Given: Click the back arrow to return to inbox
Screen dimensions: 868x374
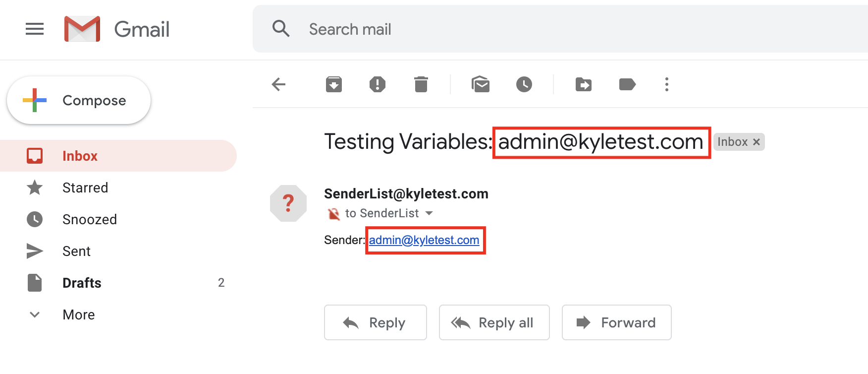Looking at the screenshot, I should coord(279,84).
